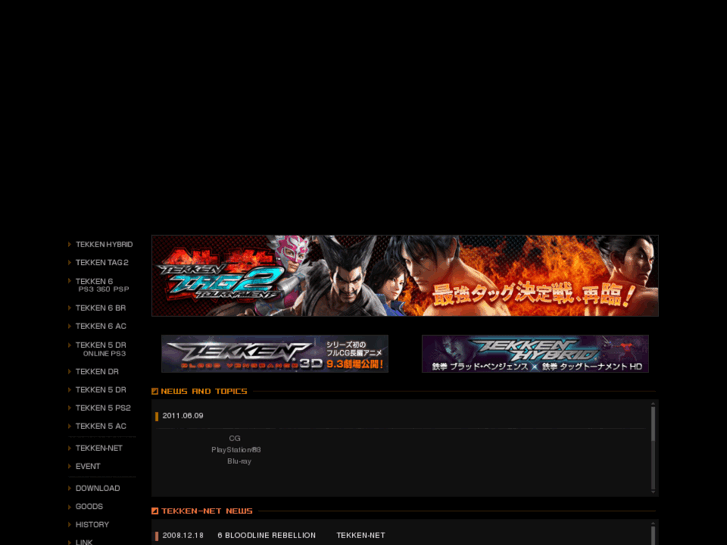Open the EVENT sidebar link
The image size is (727, 545).
(x=88, y=466)
